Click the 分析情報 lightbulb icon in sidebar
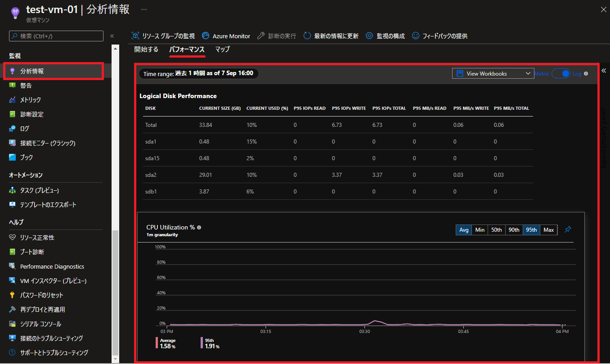 [x=13, y=71]
